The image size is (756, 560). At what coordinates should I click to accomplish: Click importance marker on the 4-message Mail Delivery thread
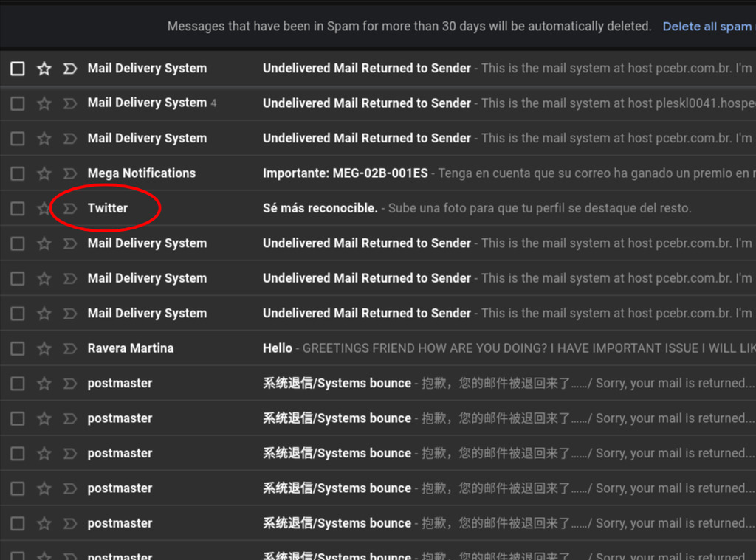(70, 103)
